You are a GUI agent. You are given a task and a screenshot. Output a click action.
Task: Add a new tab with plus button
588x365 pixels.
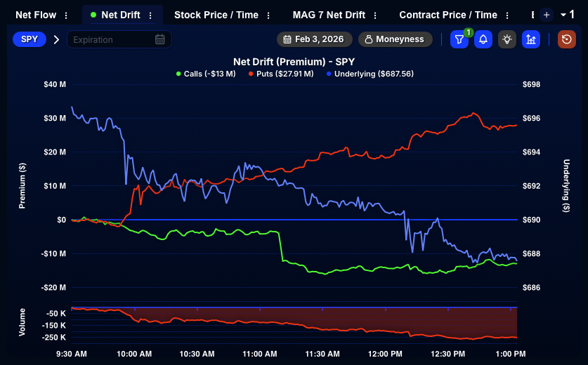[x=547, y=15]
